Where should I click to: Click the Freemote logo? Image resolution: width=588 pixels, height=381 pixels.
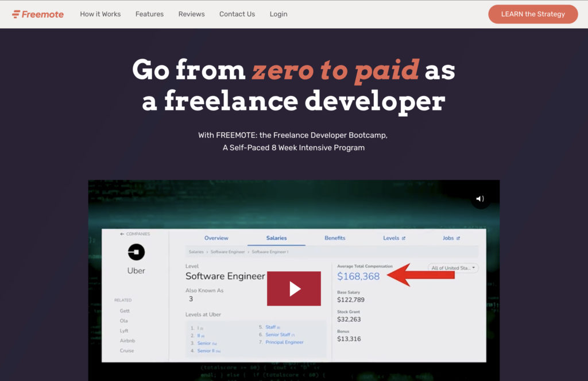[x=38, y=14]
